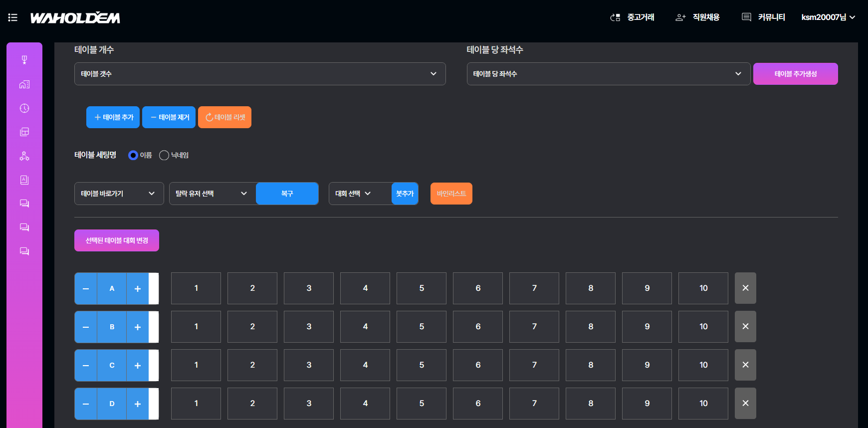This screenshot has height=428, width=868.
Task: Go to the 커뮤니티 menu
Action: tap(764, 17)
